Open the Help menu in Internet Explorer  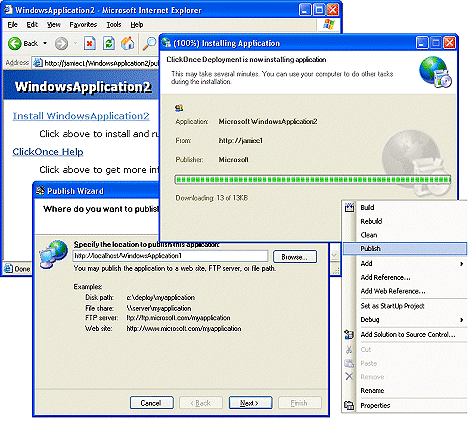click(x=137, y=25)
